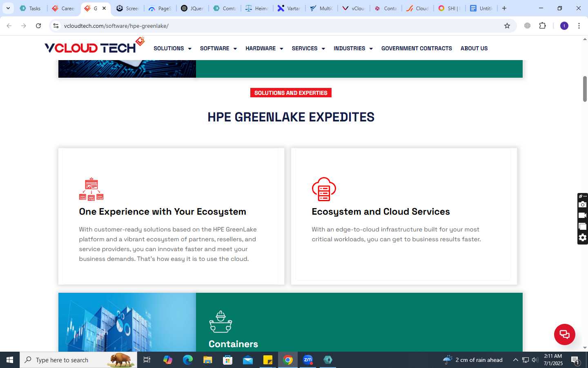The width and height of the screenshot is (588, 368).
Task: Switch to the Varta browser tab
Action: click(x=290, y=8)
